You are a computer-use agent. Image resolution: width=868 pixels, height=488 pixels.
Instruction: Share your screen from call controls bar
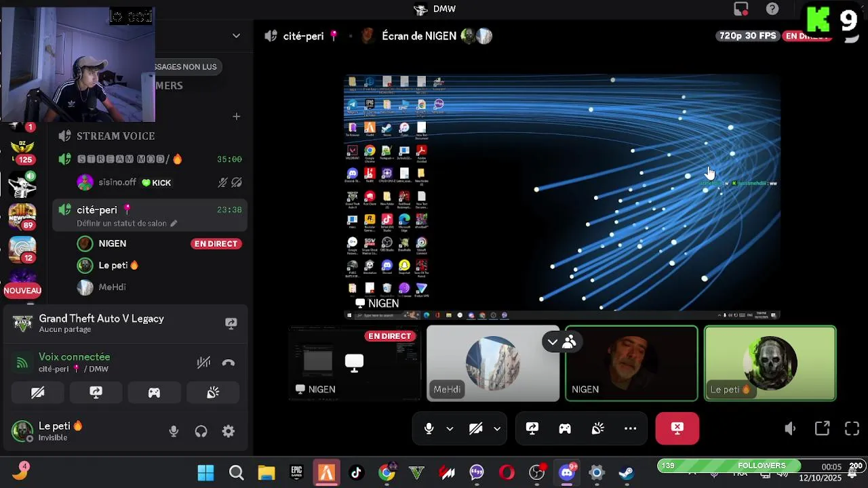[x=532, y=428]
